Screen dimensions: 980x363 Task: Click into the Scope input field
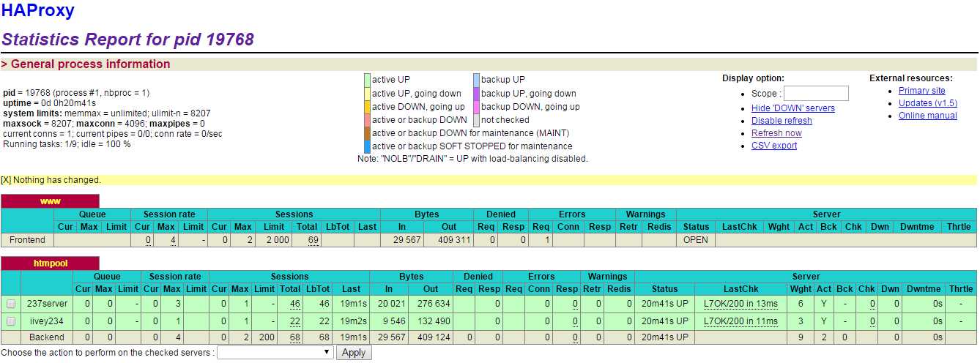(x=816, y=93)
